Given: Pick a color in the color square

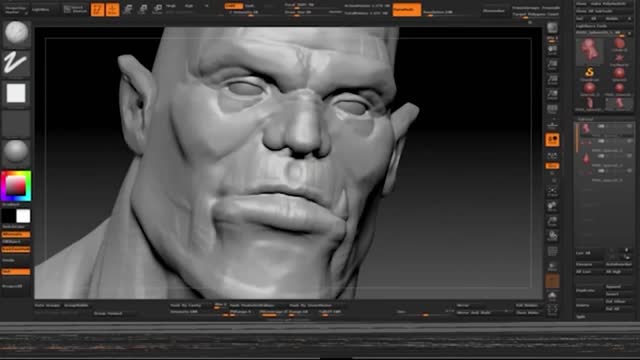Looking at the screenshot, I should [16, 186].
